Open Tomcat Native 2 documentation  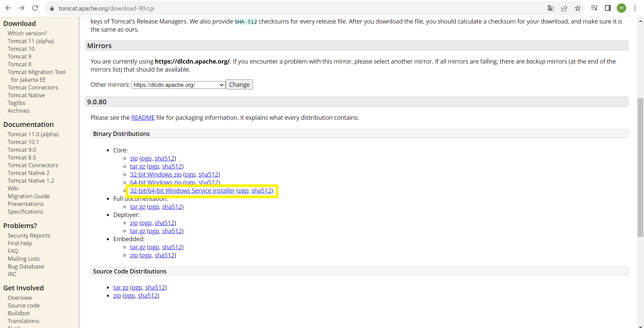(x=29, y=173)
